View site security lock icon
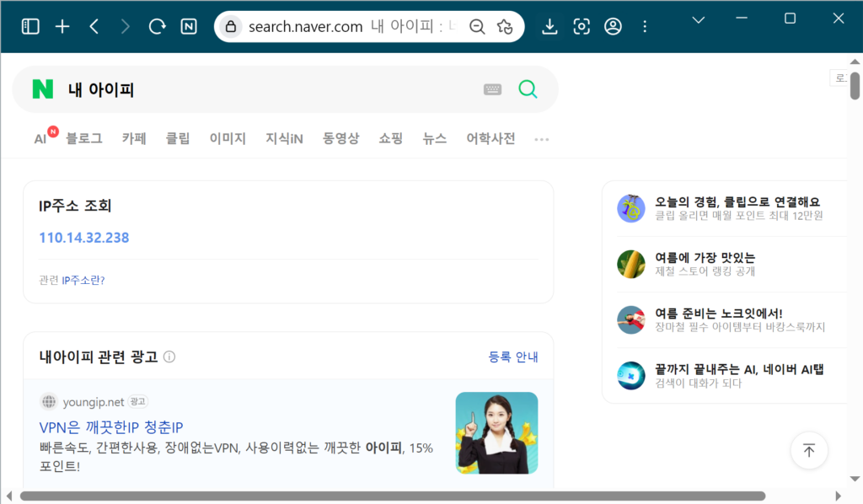This screenshot has height=504, width=863. [x=231, y=26]
